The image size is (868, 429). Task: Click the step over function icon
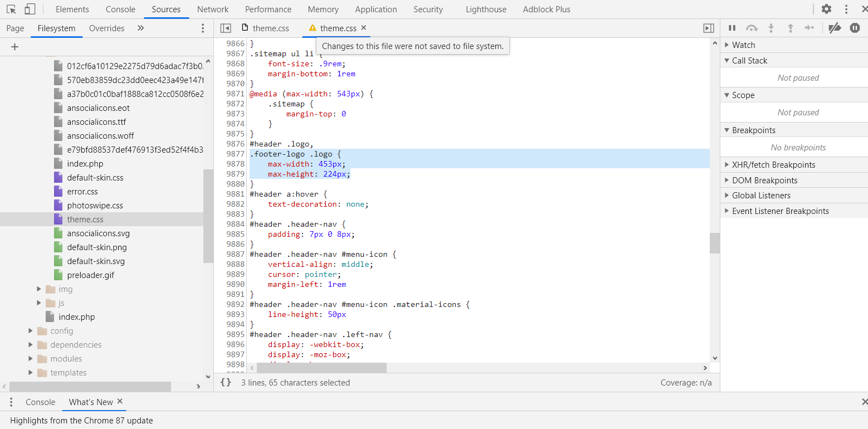[x=752, y=28]
